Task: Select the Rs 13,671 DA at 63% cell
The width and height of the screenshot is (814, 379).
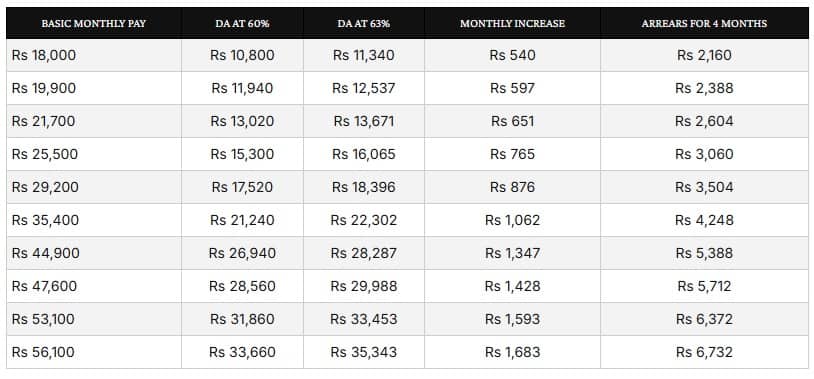Action: [x=364, y=121]
